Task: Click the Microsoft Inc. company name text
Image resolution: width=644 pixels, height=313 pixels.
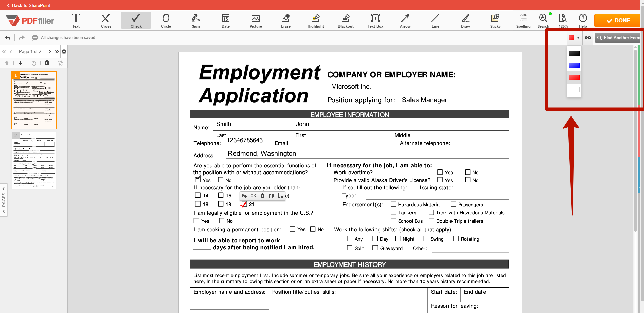Action: 351,87
